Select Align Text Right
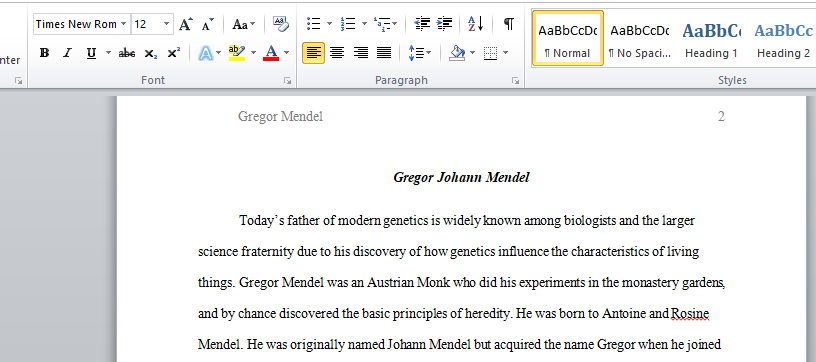The height and width of the screenshot is (362, 816). pos(361,53)
